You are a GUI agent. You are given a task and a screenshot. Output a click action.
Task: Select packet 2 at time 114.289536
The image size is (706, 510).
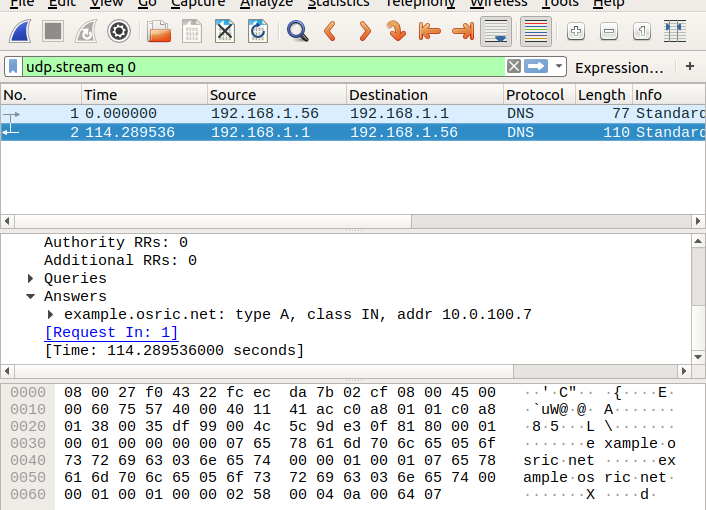click(x=353, y=132)
